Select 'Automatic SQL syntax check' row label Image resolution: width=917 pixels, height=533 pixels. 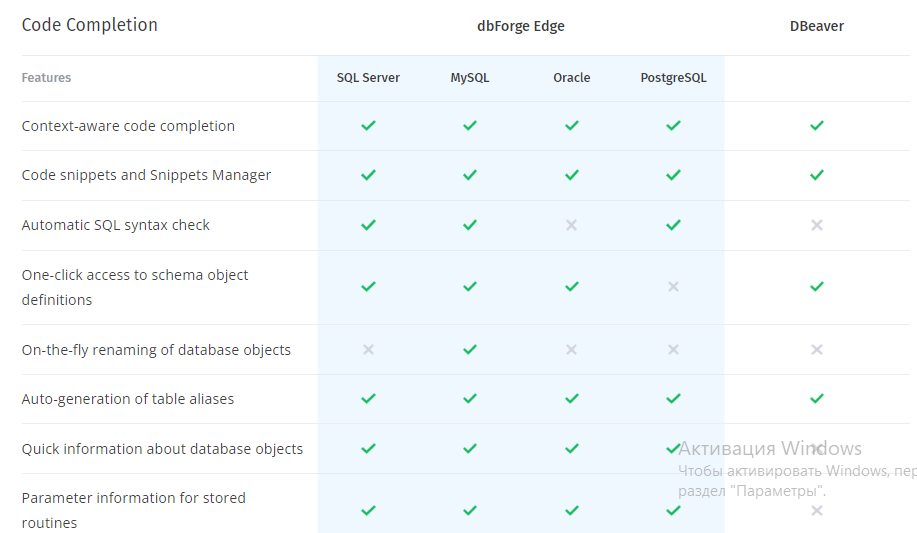[115, 225]
